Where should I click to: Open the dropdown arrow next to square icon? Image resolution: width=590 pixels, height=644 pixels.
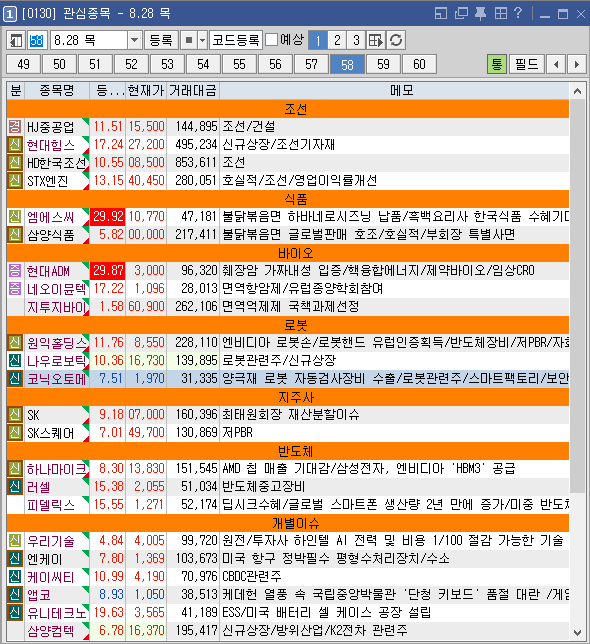tap(202, 40)
